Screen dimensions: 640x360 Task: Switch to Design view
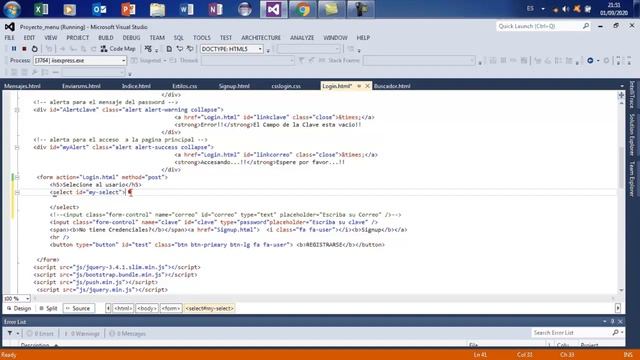[x=19, y=309]
